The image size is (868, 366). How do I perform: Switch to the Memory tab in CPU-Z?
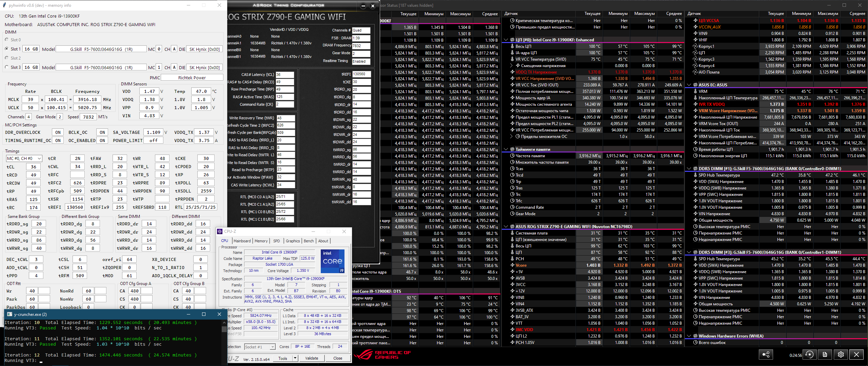261,241
